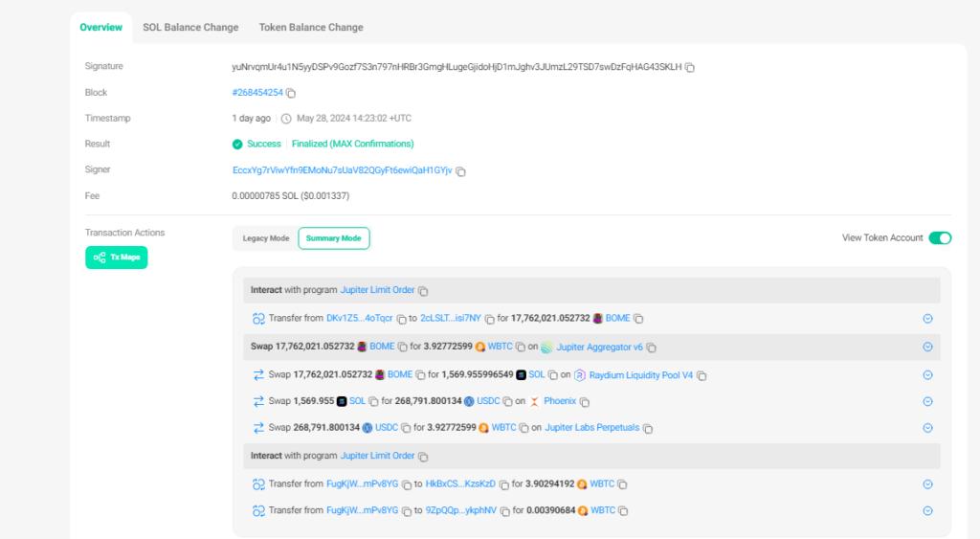
Task: Copy the Jupiter Aggregator v6 address
Action: coord(651,348)
